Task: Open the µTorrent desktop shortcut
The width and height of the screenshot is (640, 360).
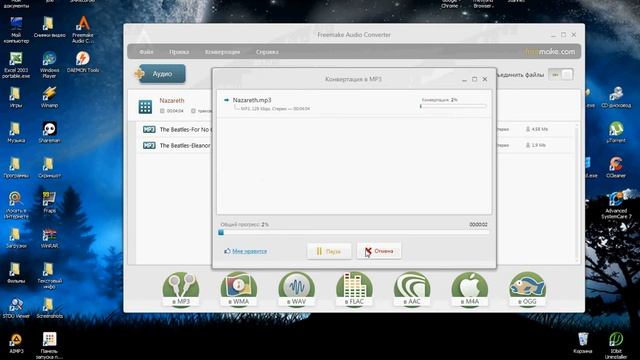Action: [616, 132]
